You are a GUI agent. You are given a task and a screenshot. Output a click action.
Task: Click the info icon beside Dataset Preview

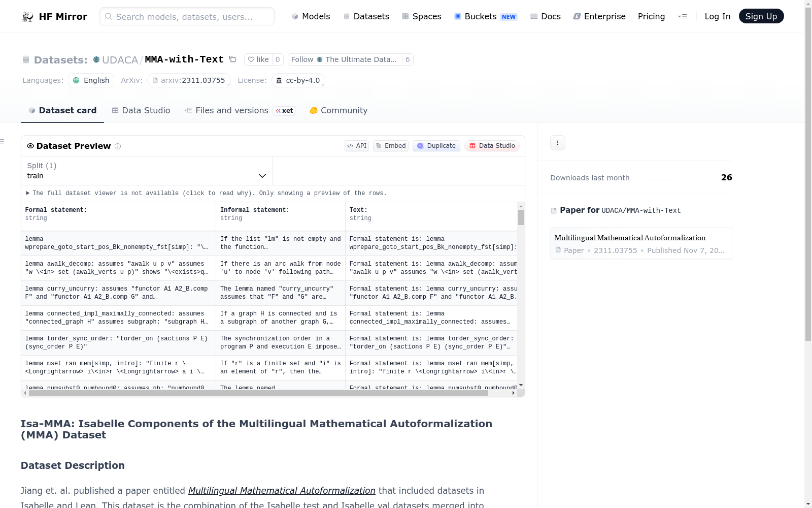point(118,146)
